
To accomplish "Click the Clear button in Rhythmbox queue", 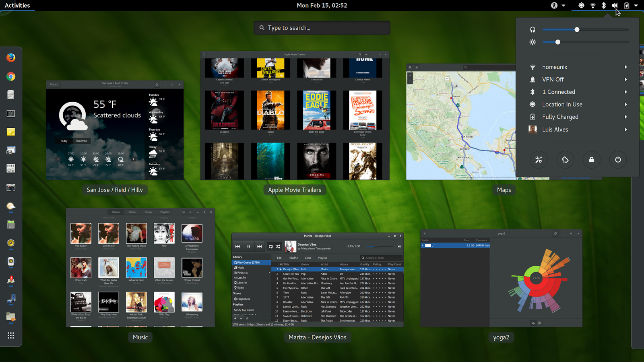I will [308, 258].
